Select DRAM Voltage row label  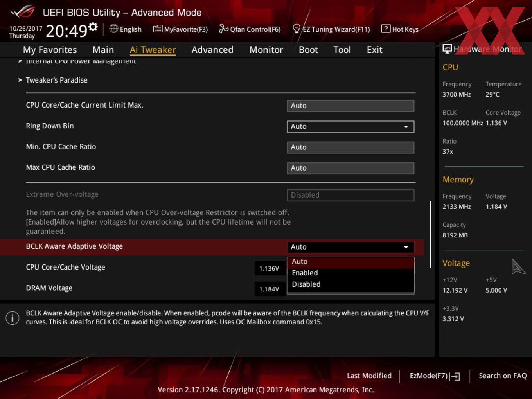pyautogui.click(x=49, y=288)
